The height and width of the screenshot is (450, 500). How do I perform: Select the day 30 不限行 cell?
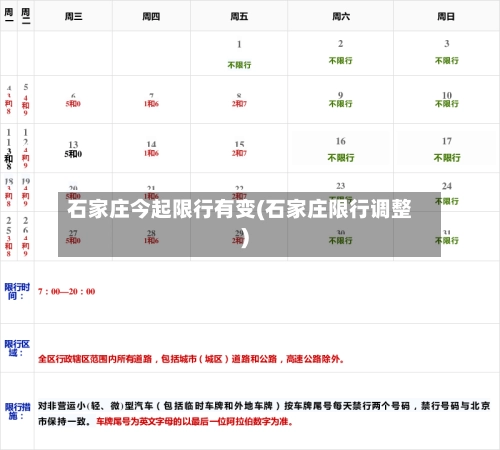tap(340, 236)
